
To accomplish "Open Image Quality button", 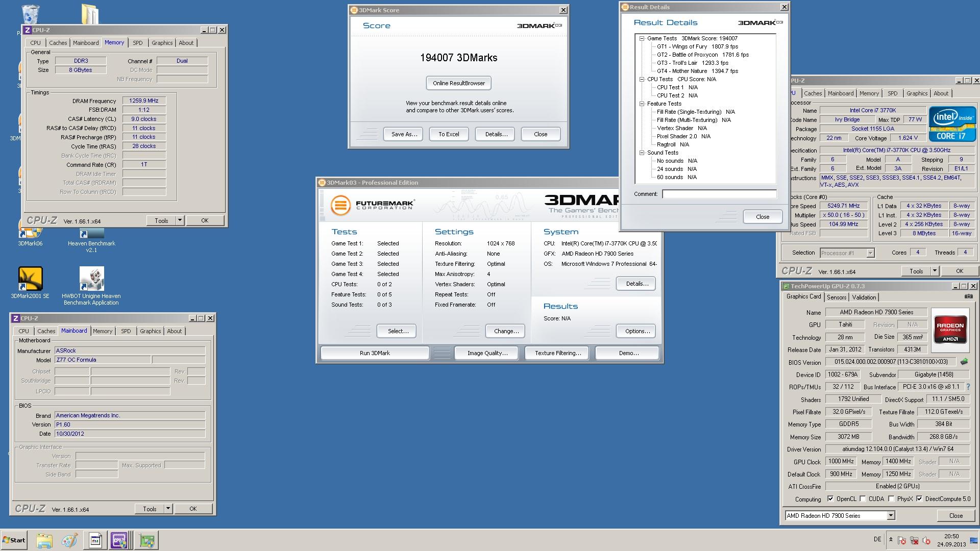I will [x=487, y=353].
